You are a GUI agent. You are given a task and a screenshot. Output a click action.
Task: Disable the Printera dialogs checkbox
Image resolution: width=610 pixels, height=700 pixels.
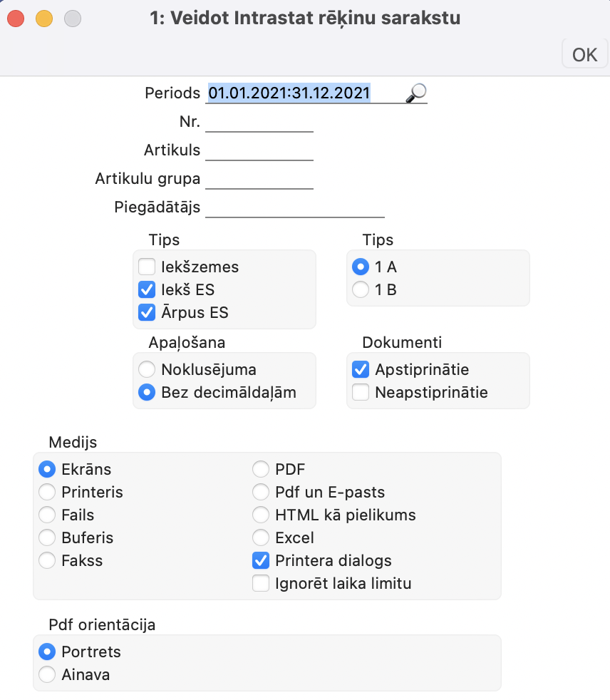coord(262,561)
